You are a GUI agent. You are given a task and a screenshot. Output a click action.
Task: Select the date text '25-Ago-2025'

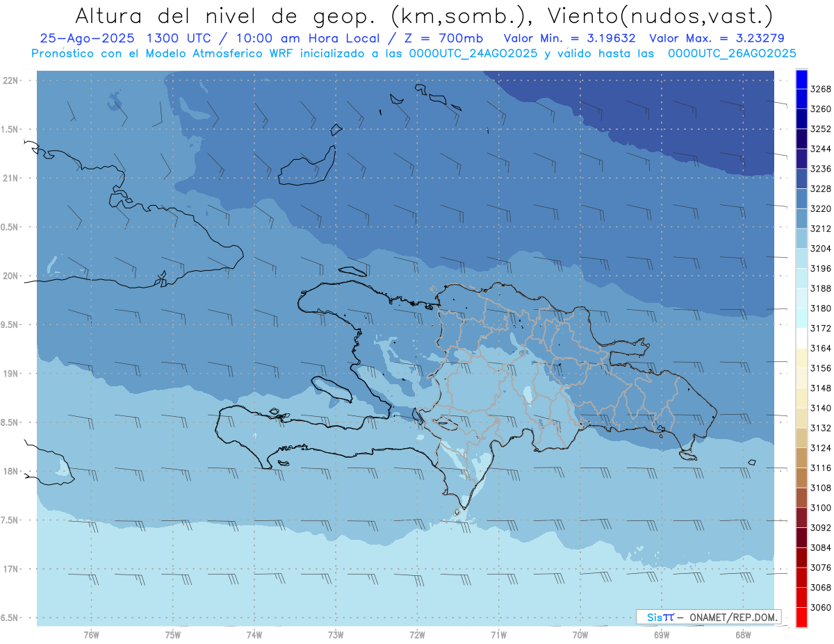pos(88,38)
